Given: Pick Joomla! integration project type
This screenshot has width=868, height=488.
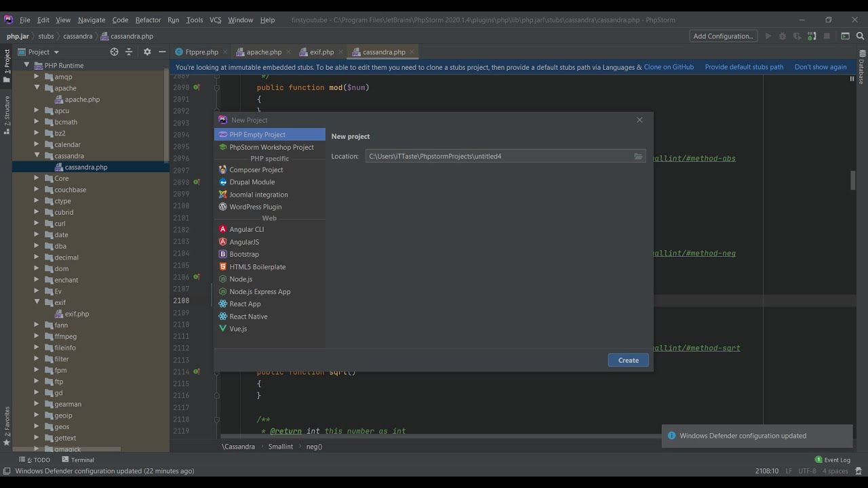Looking at the screenshot, I should tap(270, 195).
